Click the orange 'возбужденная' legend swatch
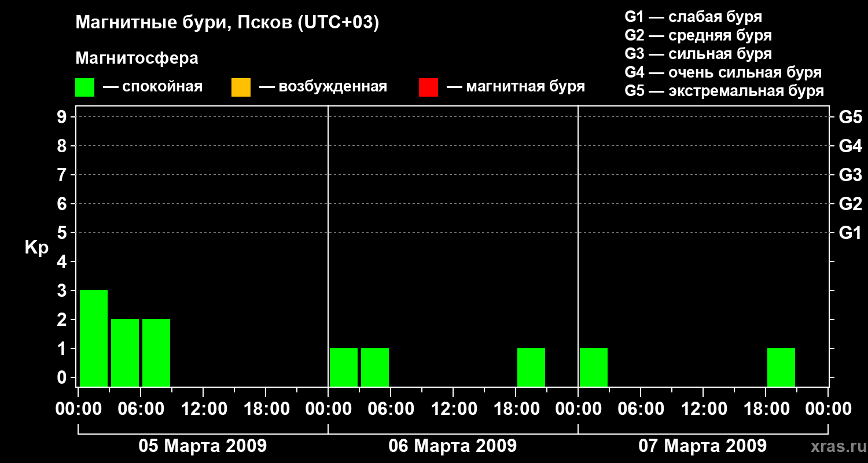 click(x=241, y=87)
